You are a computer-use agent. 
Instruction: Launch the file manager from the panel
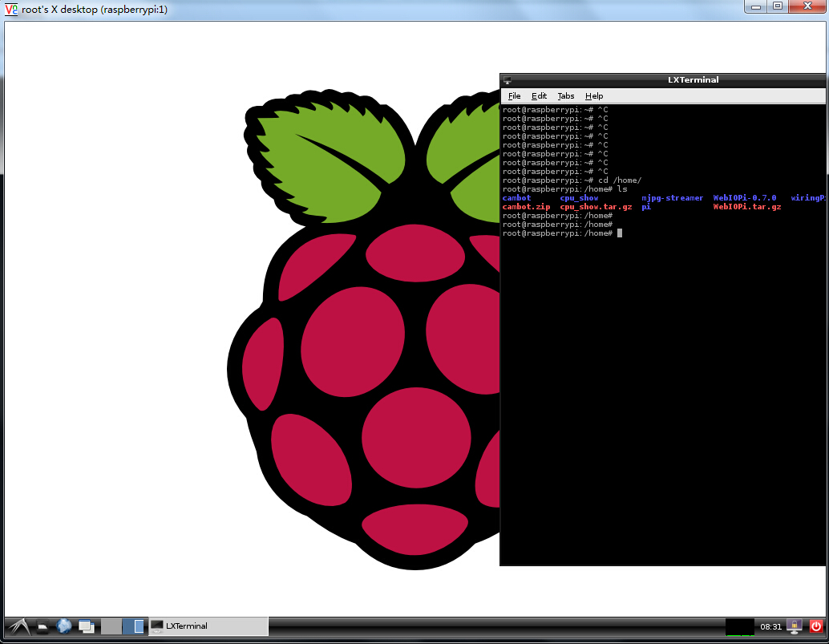[x=42, y=627]
